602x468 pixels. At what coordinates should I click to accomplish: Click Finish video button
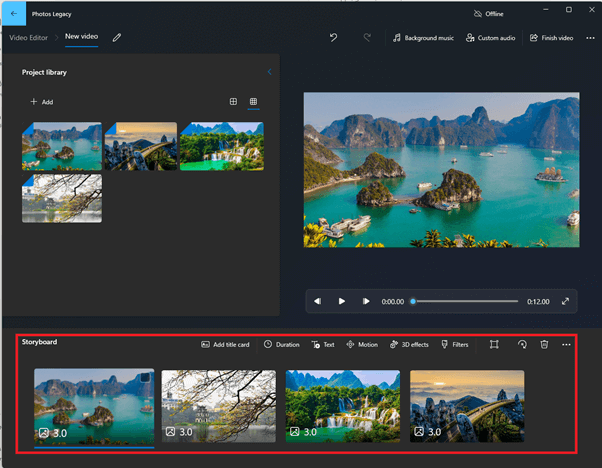[551, 37]
